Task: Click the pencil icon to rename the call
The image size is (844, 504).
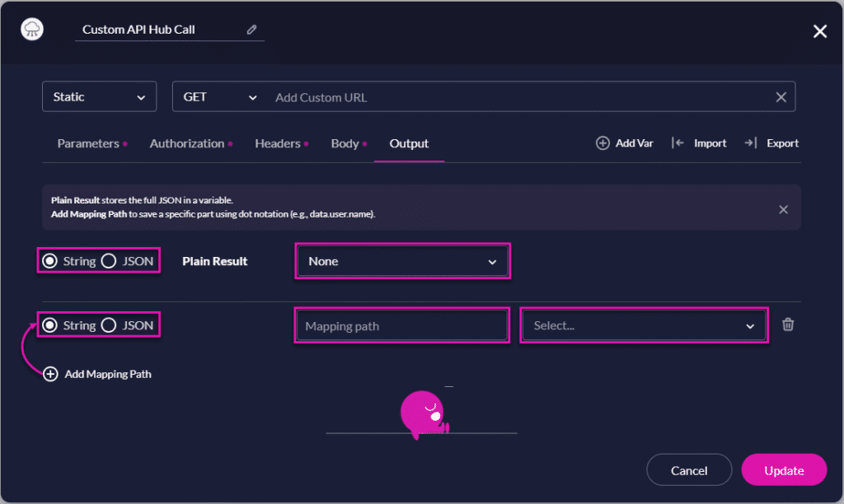Action: (x=252, y=28)
